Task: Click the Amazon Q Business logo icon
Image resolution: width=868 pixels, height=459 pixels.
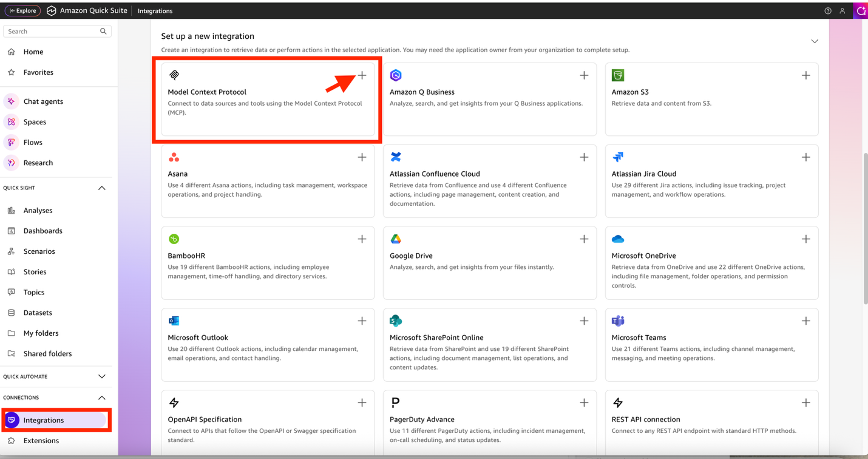Action: pos(396,75)
